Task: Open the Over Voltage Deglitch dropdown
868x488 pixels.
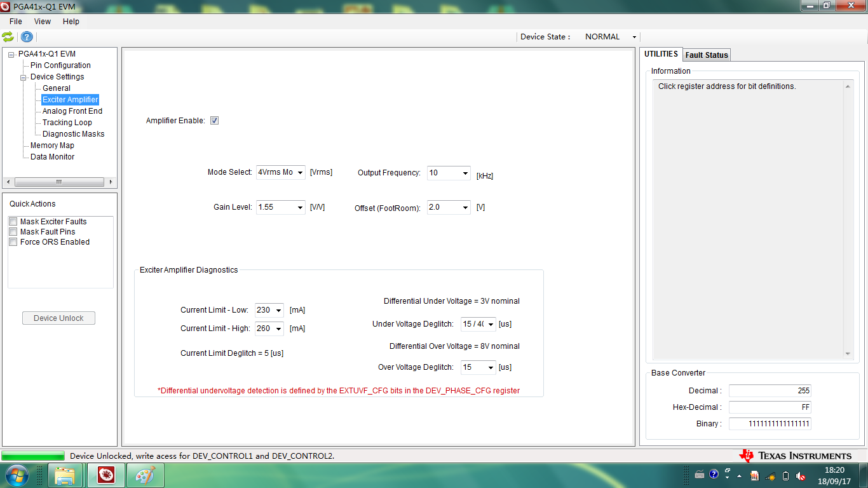Action: [x=478, y=367]
